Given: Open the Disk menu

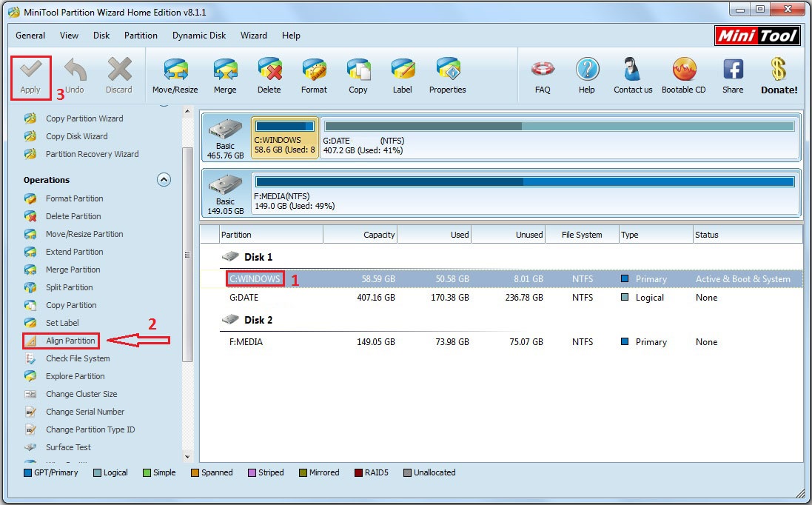Looking at the screenshot, I should [101, 36].
